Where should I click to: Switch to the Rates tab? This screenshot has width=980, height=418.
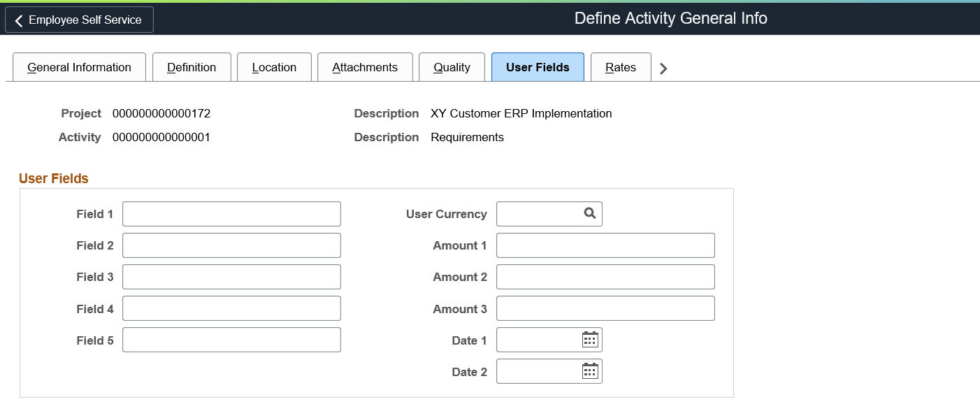point(620,67)
